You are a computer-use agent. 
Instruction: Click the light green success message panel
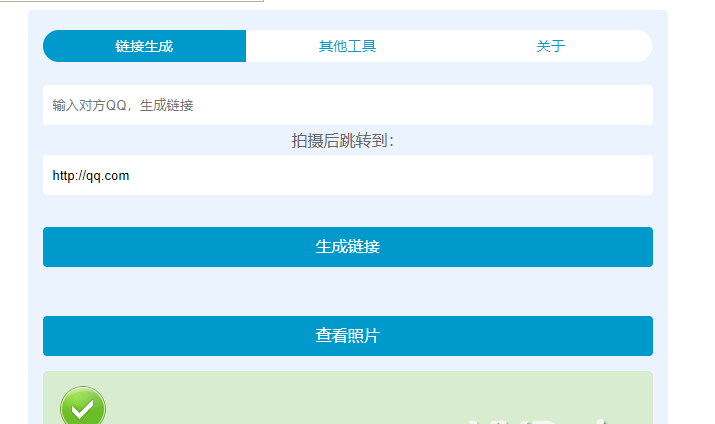point(300,398)
